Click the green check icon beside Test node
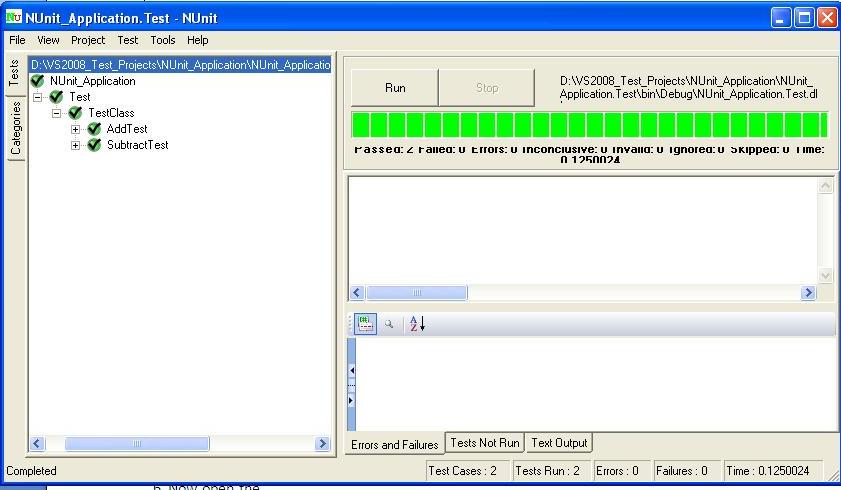The width and height of the screenshot is (841, 490). [56, 97]
